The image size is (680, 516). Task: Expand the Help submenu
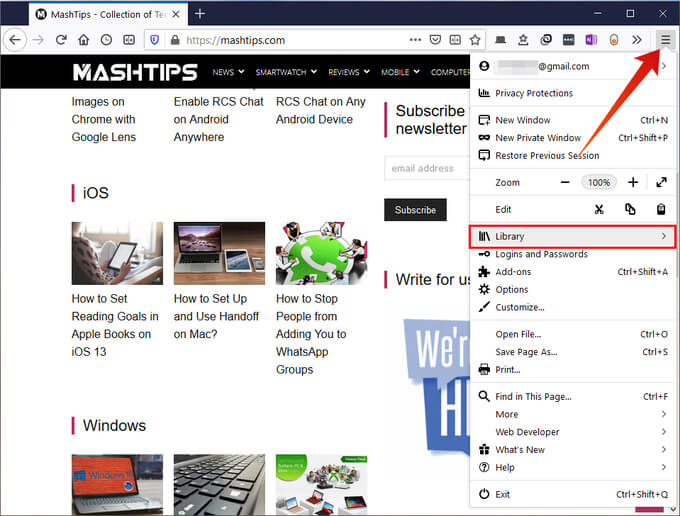point(572,468)
